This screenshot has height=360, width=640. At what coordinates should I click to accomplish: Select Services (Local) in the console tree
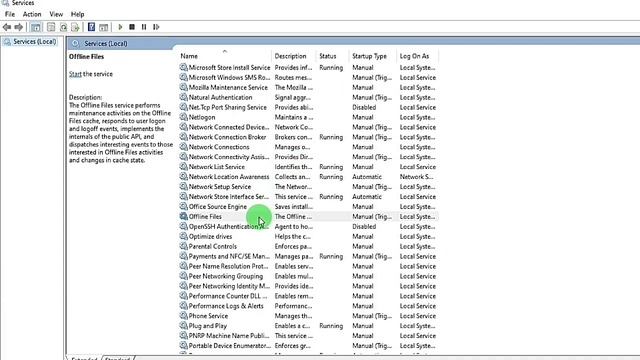point(34,42)
